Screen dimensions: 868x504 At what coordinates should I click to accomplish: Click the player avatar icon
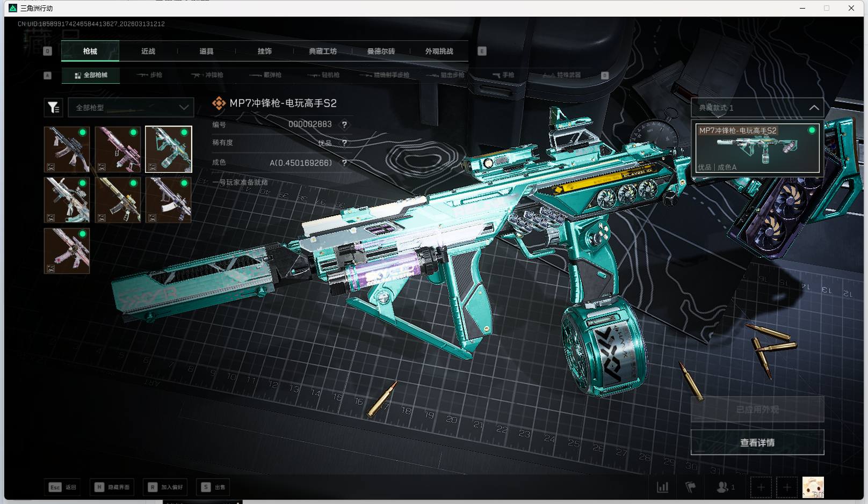click(x=813, y=487)
